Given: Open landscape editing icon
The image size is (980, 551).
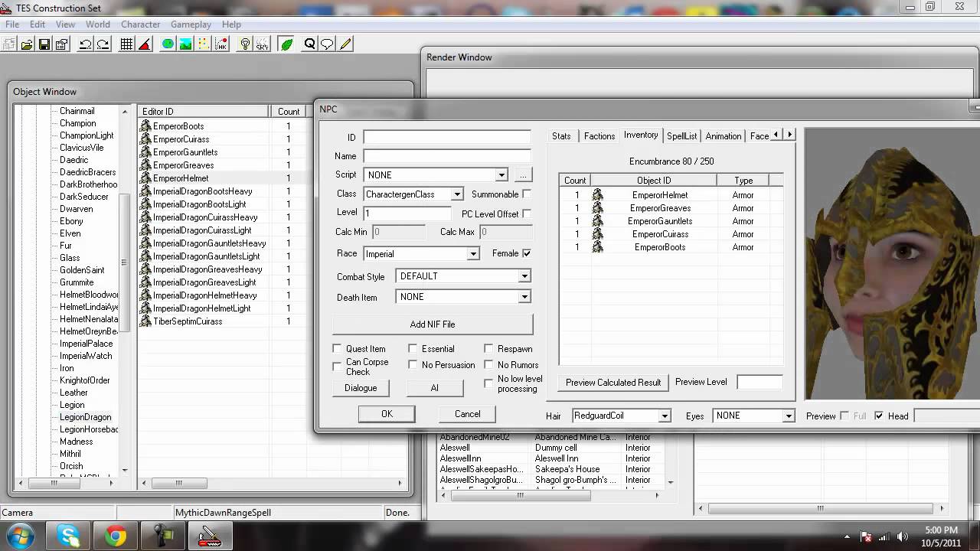Looking at the screenshot, I should coord(185,44).
